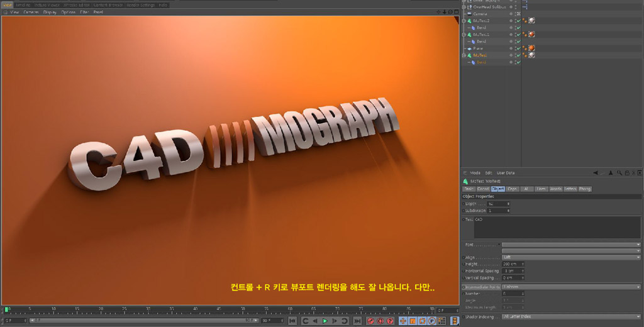
Task: Click the film strip icon beside PLA
Action: (x=455, y=321)
